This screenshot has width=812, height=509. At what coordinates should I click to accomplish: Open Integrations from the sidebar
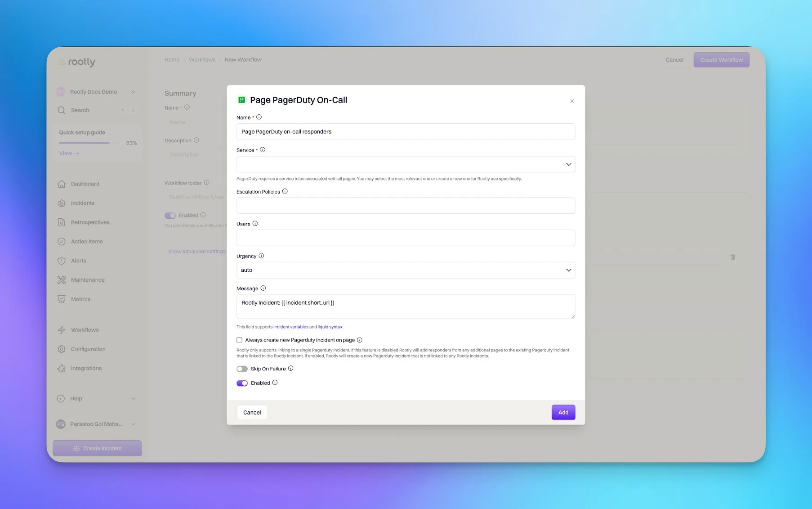[86, 368]
